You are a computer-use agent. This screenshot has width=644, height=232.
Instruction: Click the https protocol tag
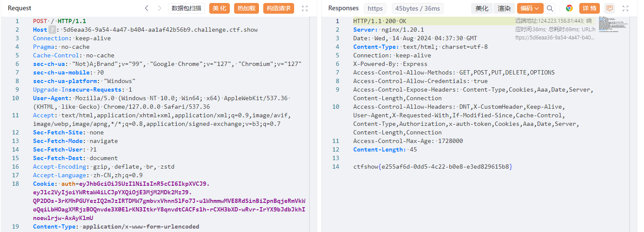[375, 8]
